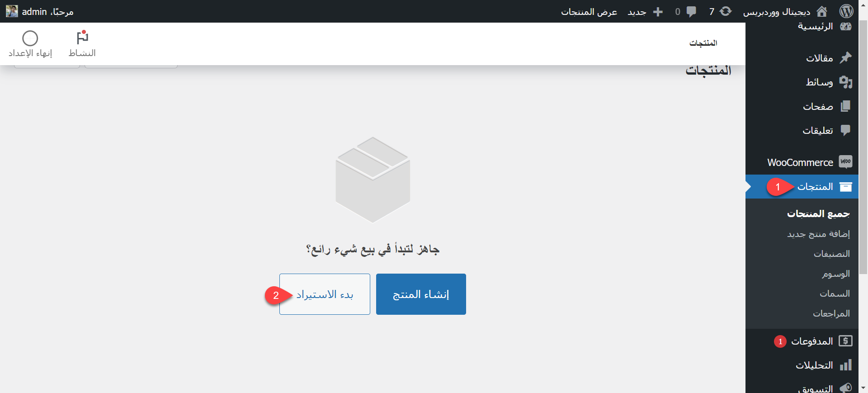Screen dimensions: 868x393
Task: Click the plus icon for new content
Action: 658,12
